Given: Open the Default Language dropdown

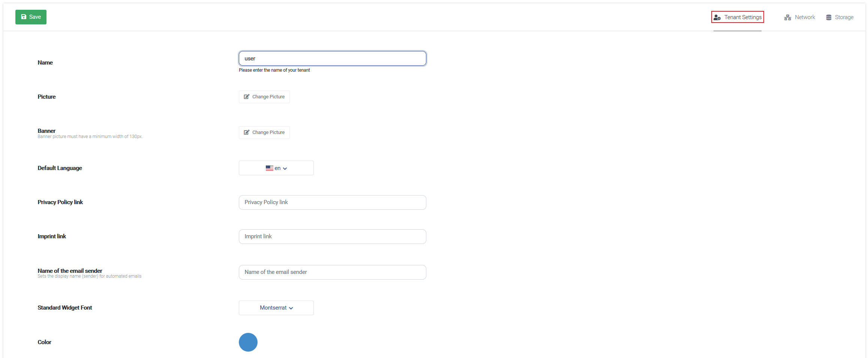Looking at the screenshot, I should [276, 168].
